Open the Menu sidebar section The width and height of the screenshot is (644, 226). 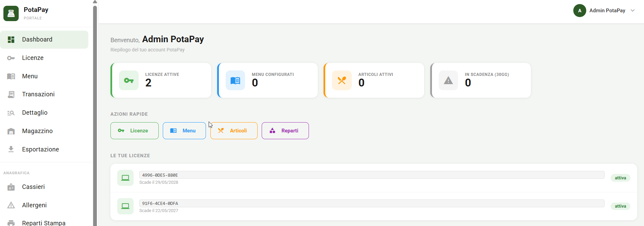coord(44,76)
